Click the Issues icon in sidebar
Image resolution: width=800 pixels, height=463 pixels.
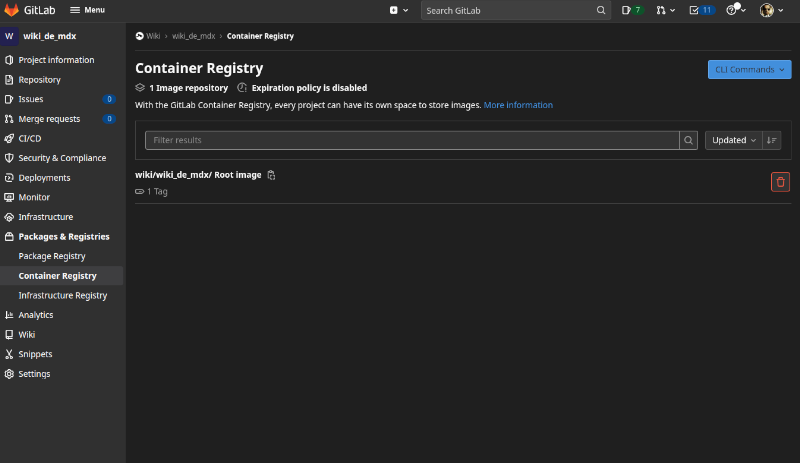pyautogui.click(x=9, y=99)
